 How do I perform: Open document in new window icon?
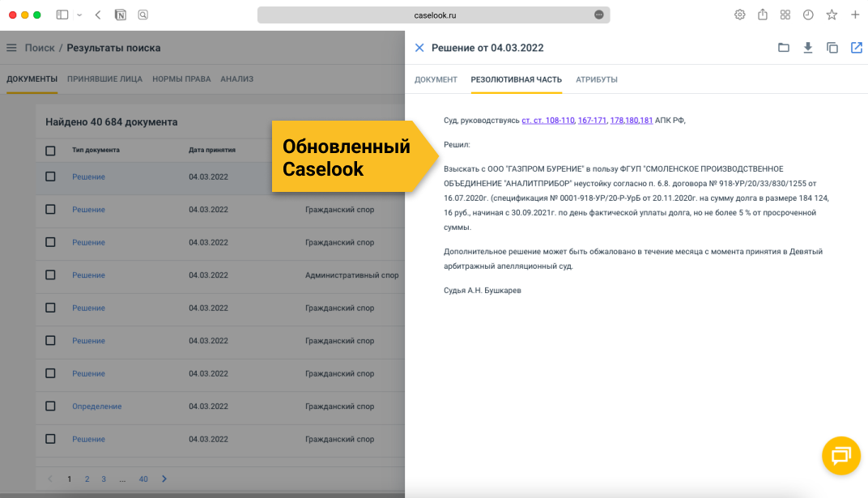tap(857, 48)
